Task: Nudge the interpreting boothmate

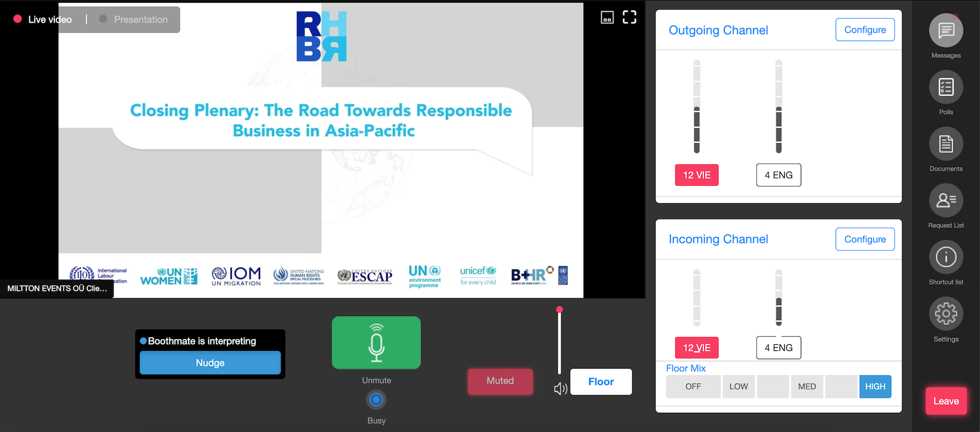Action: (x=210, y=363)
